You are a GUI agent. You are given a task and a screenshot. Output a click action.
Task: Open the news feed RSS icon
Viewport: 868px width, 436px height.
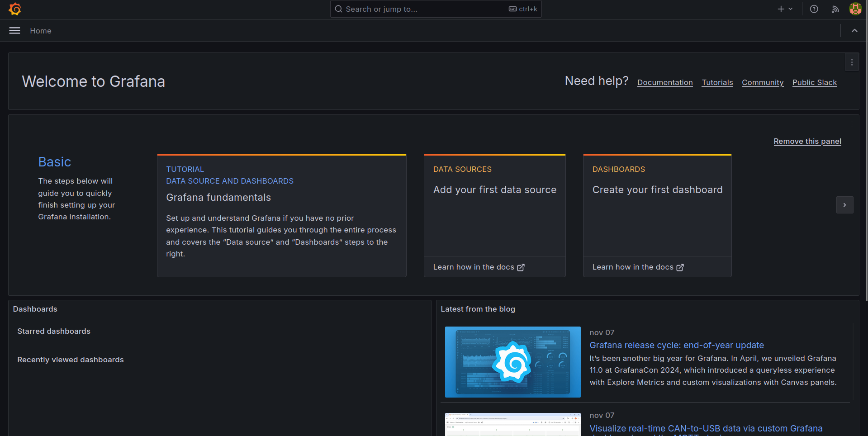coord(835,9)
